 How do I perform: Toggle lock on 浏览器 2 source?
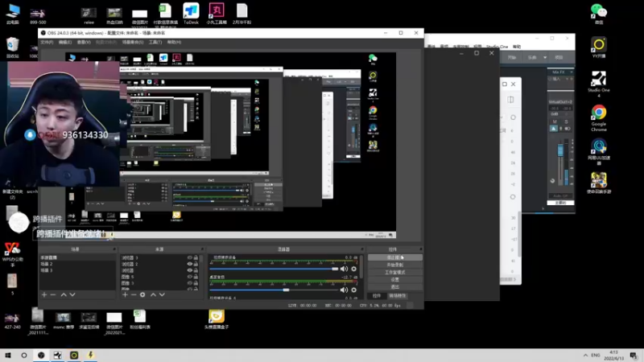point(196,264)
